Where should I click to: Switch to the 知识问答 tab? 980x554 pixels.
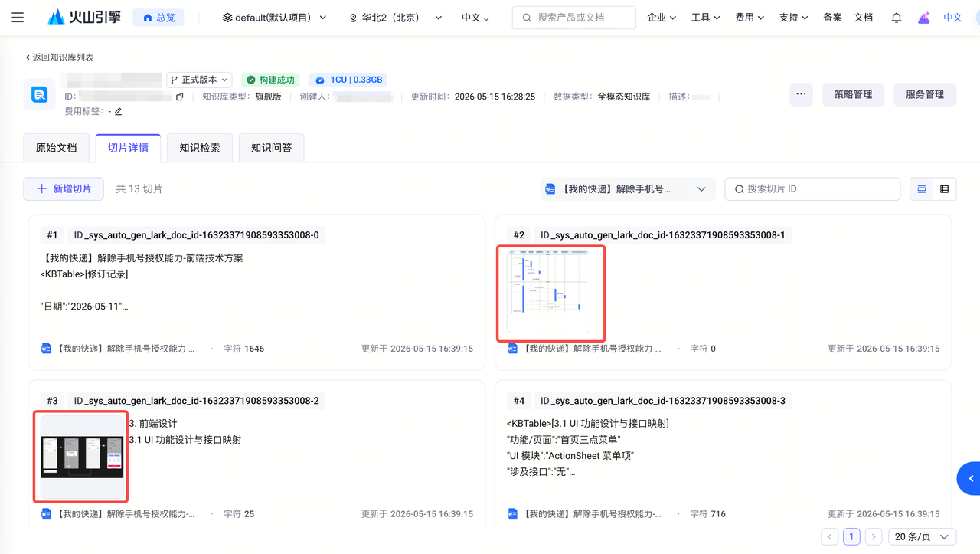(271, 148)
